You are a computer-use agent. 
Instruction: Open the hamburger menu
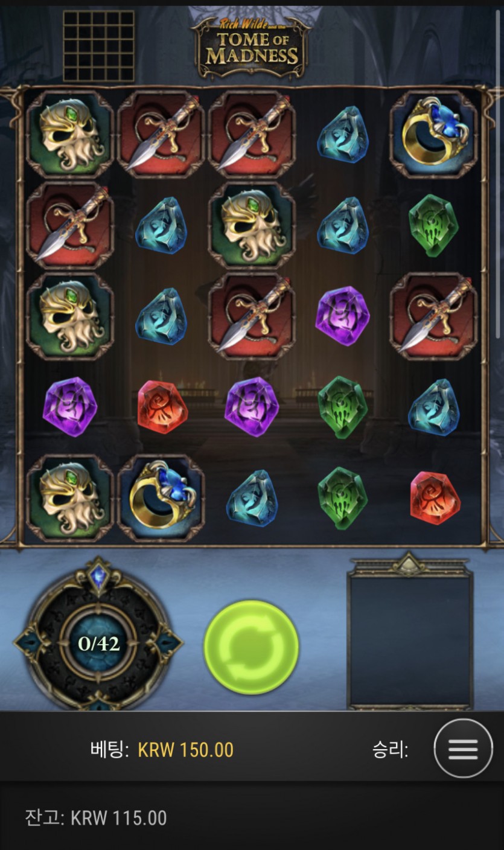(x=463, y=749)
